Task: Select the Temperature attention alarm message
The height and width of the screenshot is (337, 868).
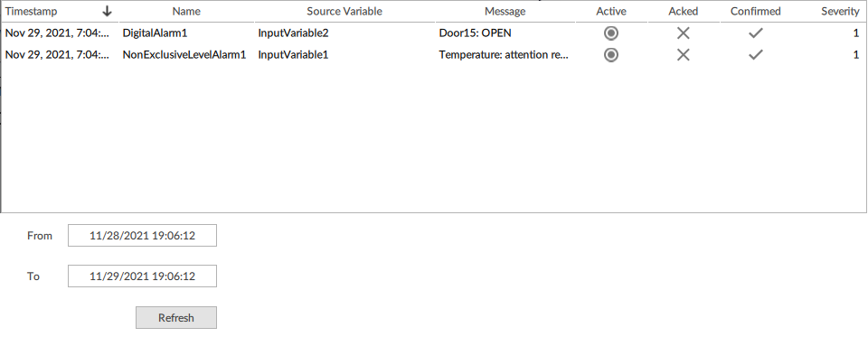Action: pyautogui.click(x=504, y=55)
